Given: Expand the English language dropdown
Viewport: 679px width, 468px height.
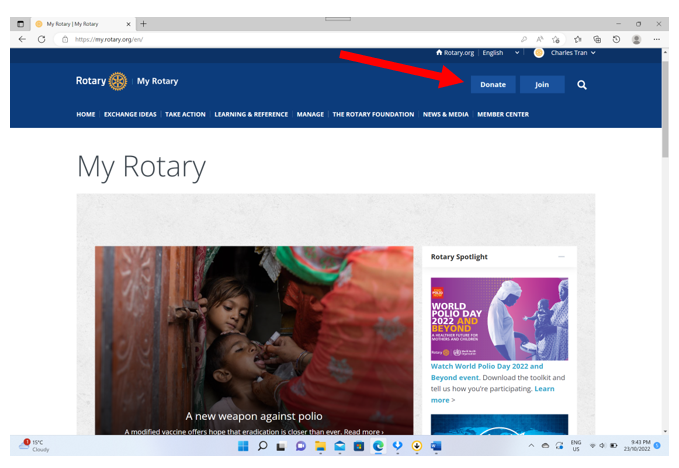Looking at the screenshot, I should (x=500, y=53).
